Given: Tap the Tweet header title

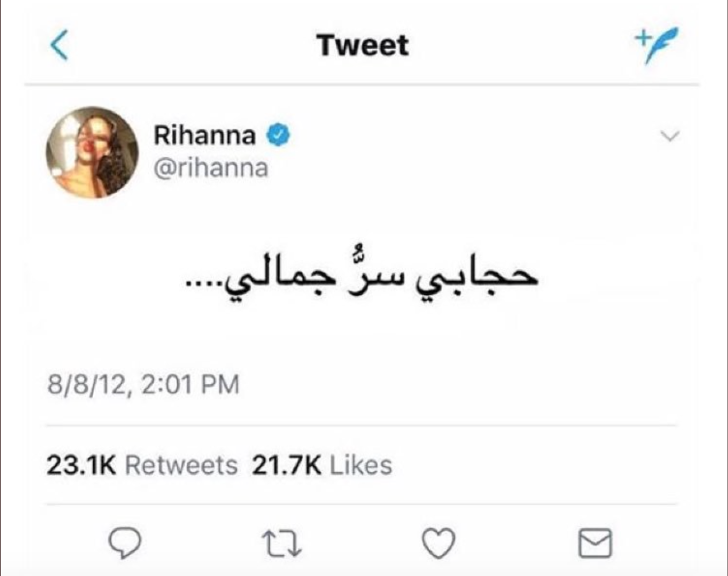Looking at the screenshot, I should [x=362, y=45].
